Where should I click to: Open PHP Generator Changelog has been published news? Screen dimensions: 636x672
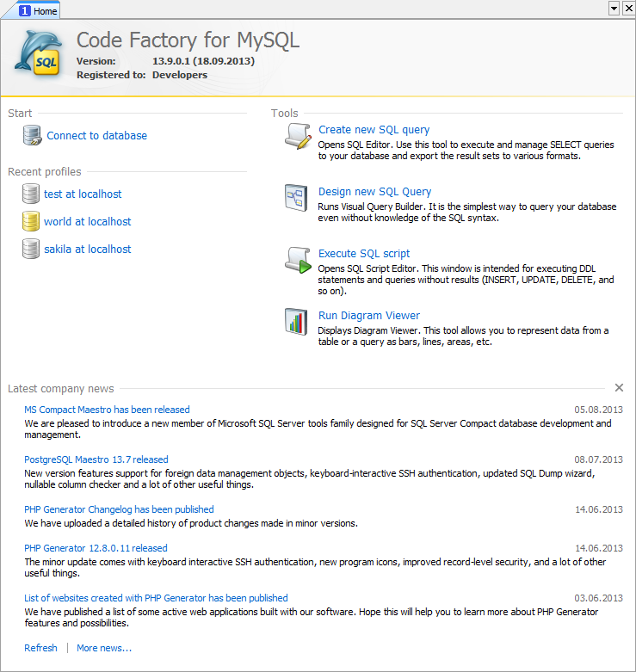tap(119, 509)
